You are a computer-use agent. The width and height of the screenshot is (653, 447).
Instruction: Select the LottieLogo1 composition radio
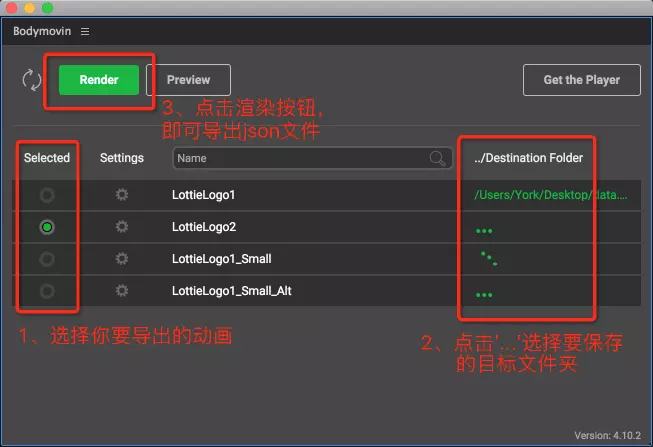[47, 195]
